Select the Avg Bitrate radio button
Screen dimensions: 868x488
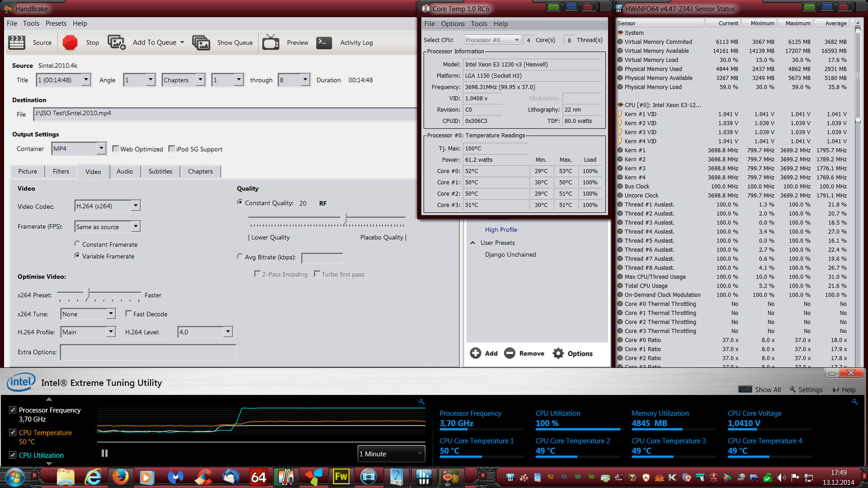tap(240, 256)
